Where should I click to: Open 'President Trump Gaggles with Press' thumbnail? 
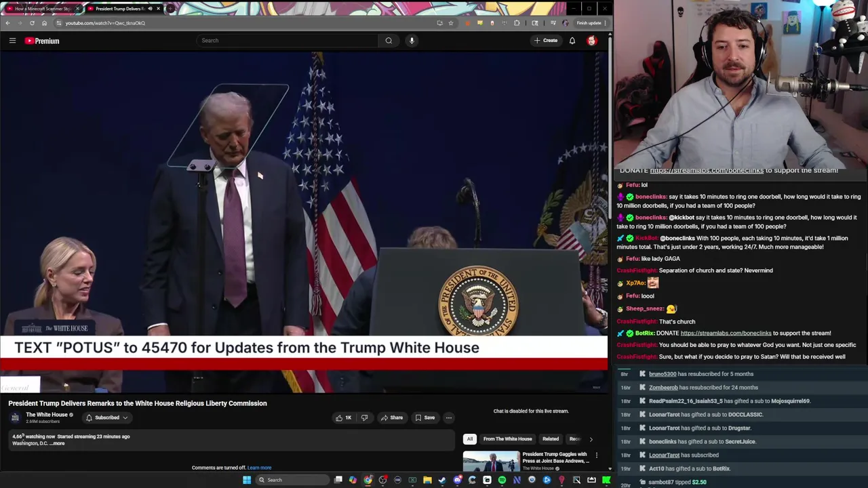point(491,462)
